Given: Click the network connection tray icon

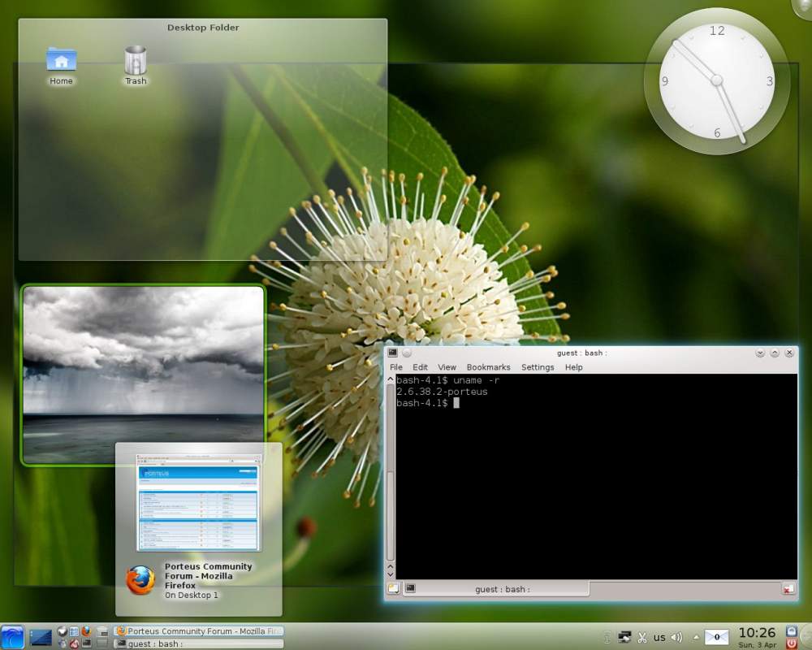Looking at the screenshot, I should click(x=624, y=637).
